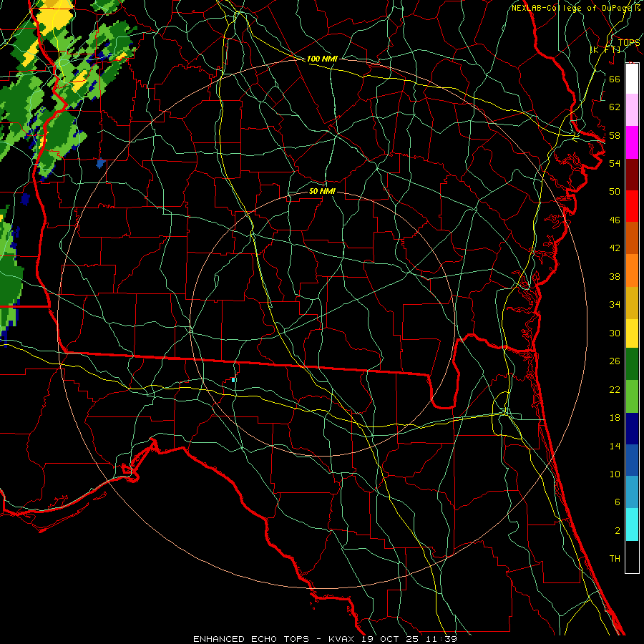Click the '10' legend value

coord(615,474)
